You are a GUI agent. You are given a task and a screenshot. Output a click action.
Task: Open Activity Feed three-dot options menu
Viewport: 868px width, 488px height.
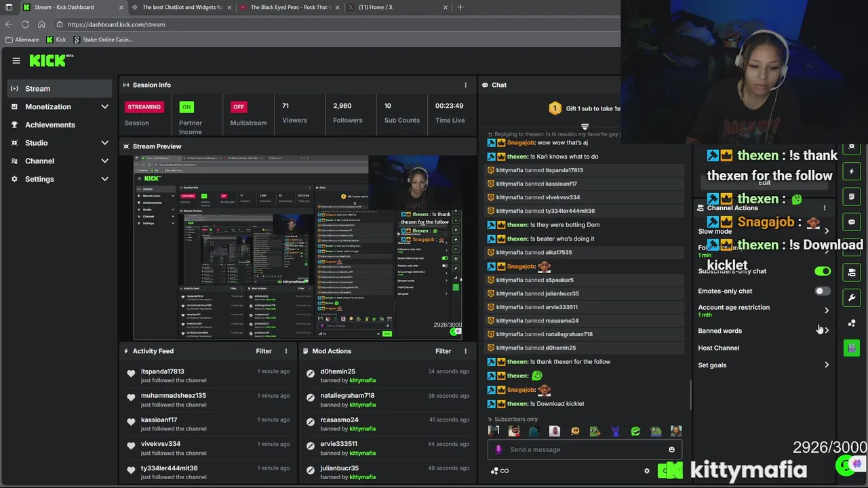286,351
